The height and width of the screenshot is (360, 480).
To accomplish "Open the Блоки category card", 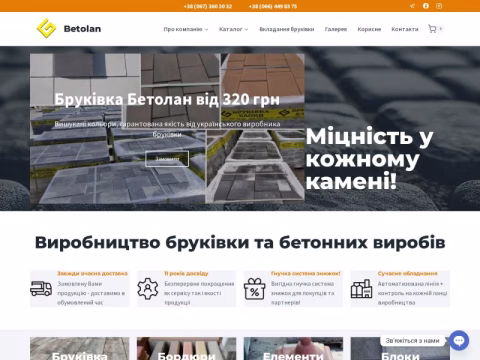I will pos(400,348).
